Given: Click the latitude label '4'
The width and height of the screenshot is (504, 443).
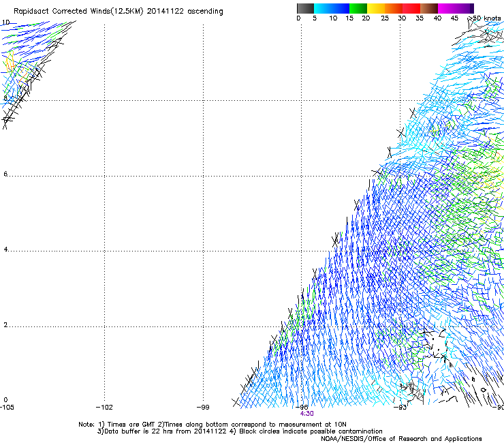Looking at the screenshot, I should tap(5, 249).
